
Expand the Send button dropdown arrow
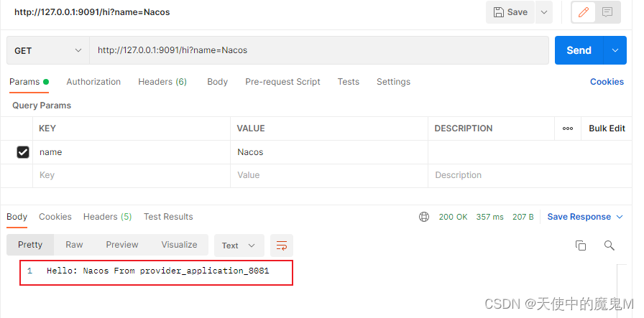615,50
